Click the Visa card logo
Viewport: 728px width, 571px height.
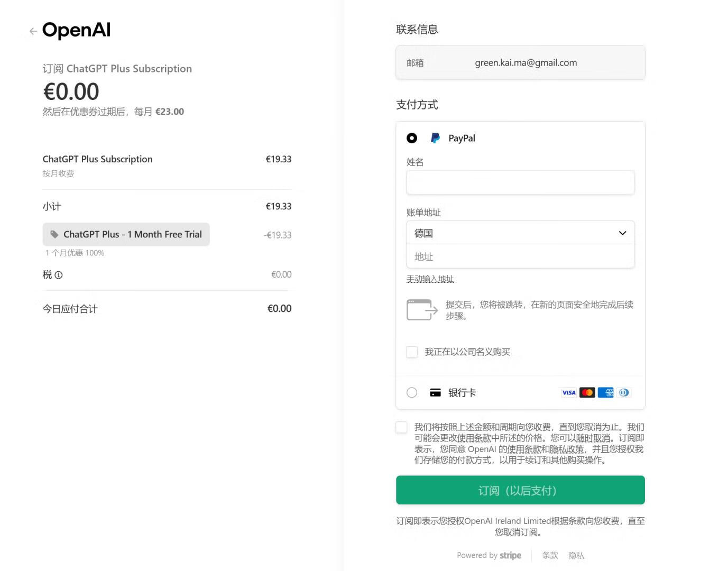569,393
